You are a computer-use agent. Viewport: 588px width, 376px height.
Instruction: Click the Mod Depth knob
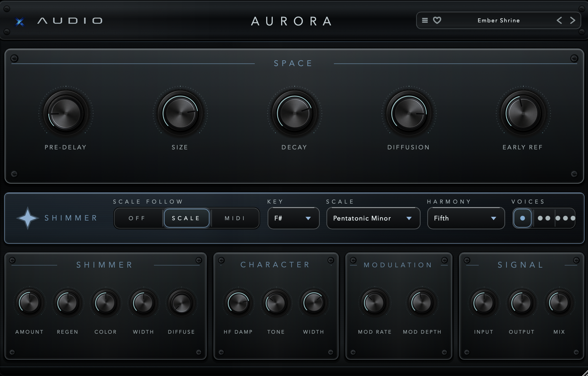click(422, 302)
